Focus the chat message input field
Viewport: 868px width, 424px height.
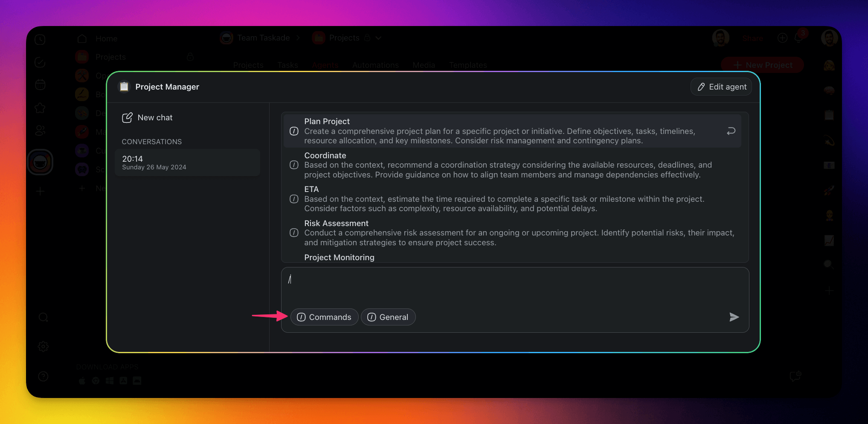pyautogui.click(x=512, y=286)
